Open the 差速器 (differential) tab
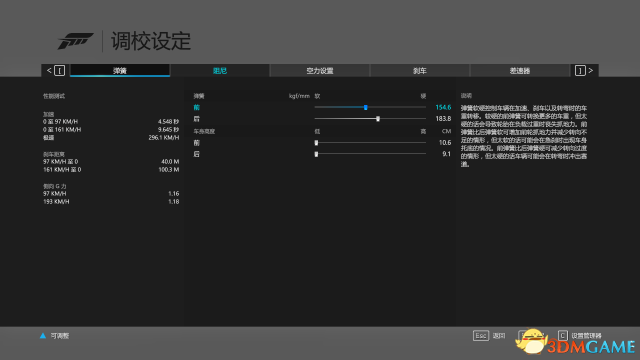Image resolution: width=640 pixels, height=360 pixels. (x=520, y=71)
